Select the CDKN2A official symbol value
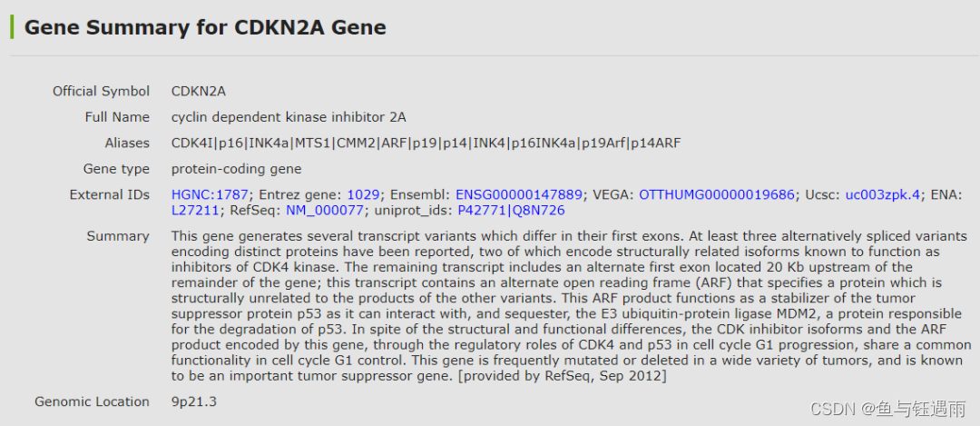This screenshot has width=980, height=426. (x=199, y=91)
